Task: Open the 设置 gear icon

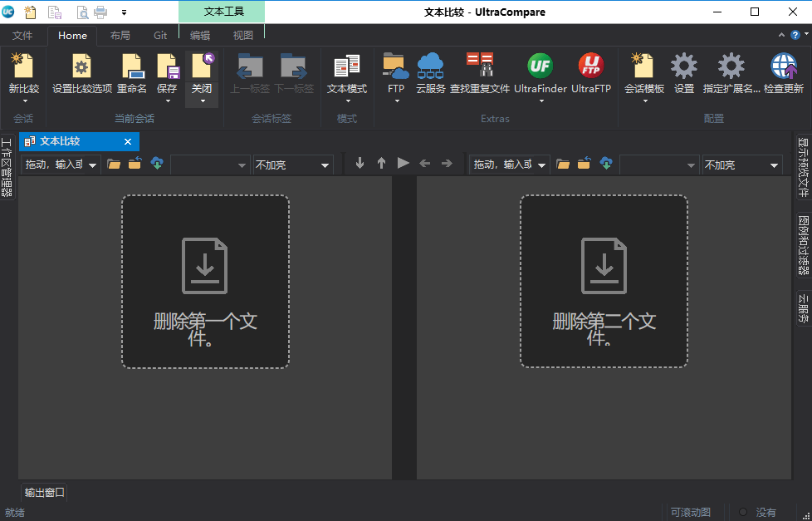Action: [683, 75]
